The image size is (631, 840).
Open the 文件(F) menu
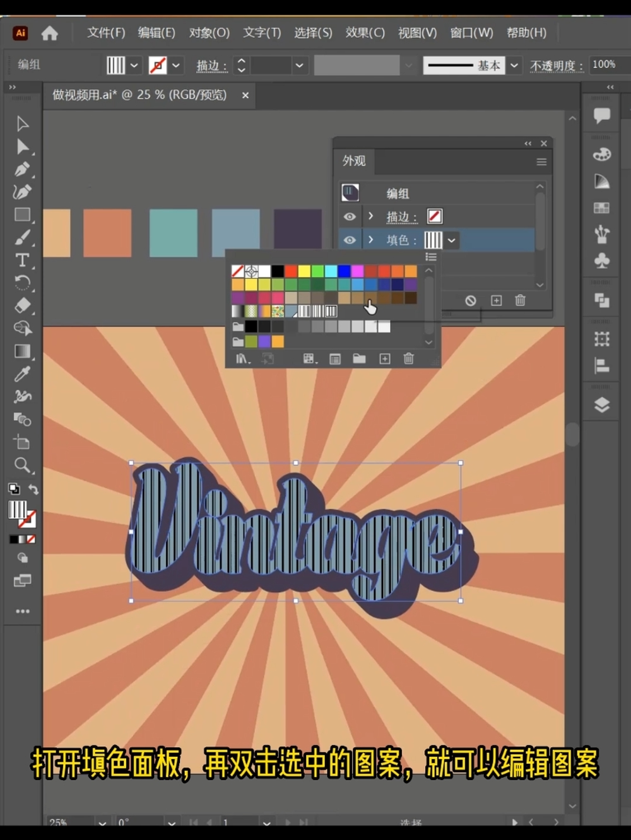[106, 33]
